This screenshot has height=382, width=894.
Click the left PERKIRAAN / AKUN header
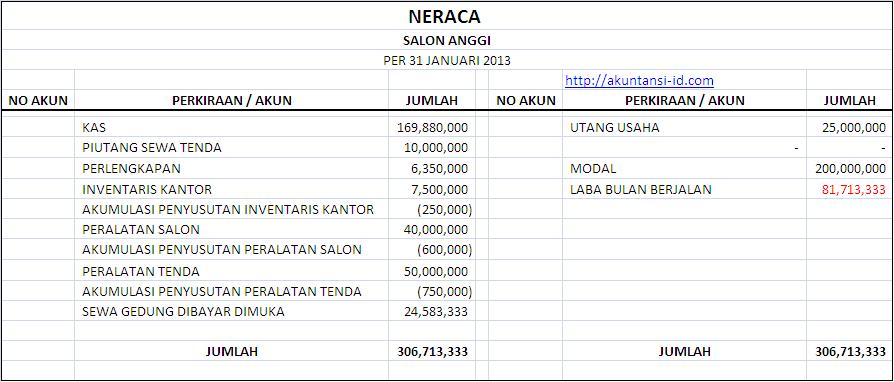(231, 101)
